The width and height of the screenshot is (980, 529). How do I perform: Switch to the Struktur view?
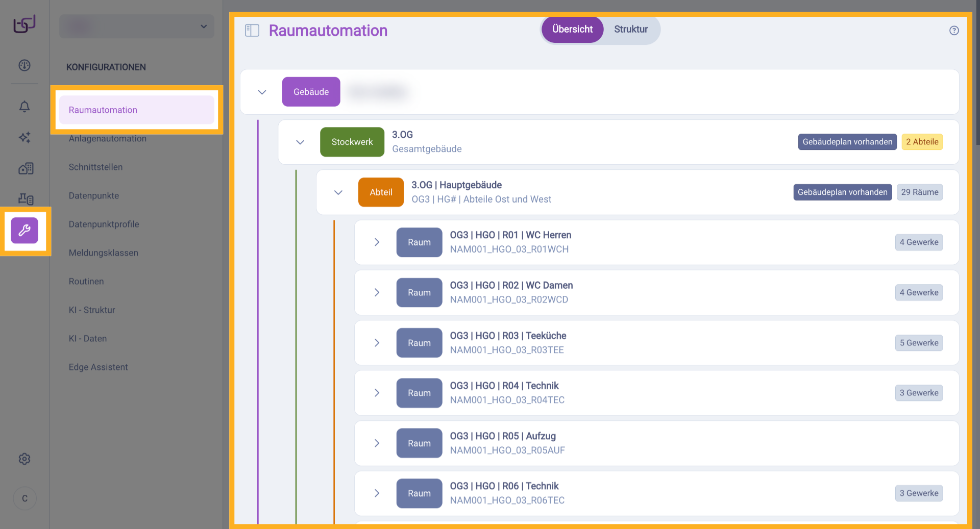(x=631, y=30)
